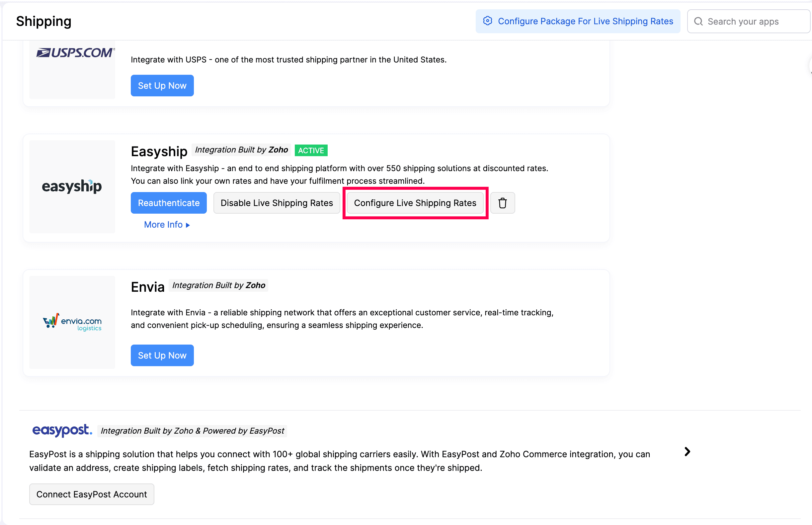The image size is (812, 525).
Task: Connect EasyPost Account
Action: 92,494
